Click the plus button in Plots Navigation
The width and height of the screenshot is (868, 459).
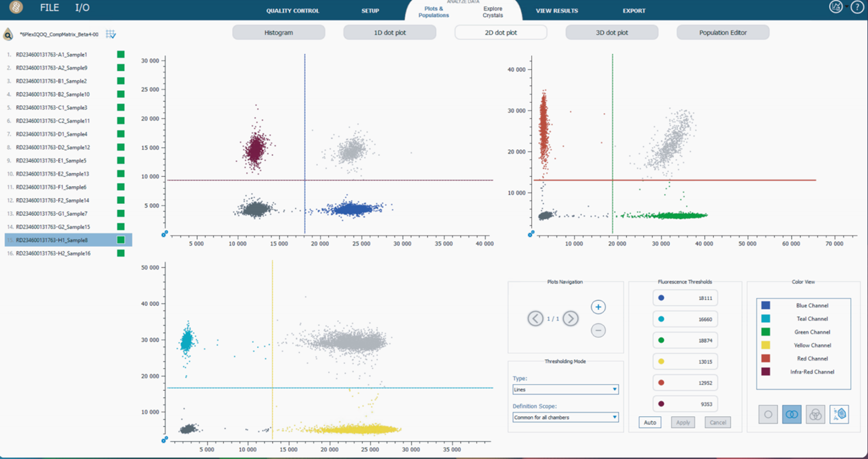point(598,307)
